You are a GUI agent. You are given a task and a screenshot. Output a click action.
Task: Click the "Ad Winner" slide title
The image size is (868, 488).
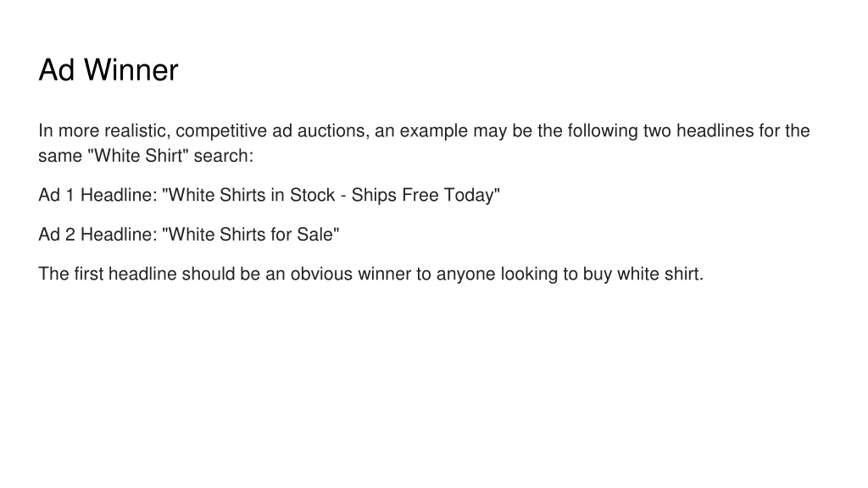[x=108, y=70]
